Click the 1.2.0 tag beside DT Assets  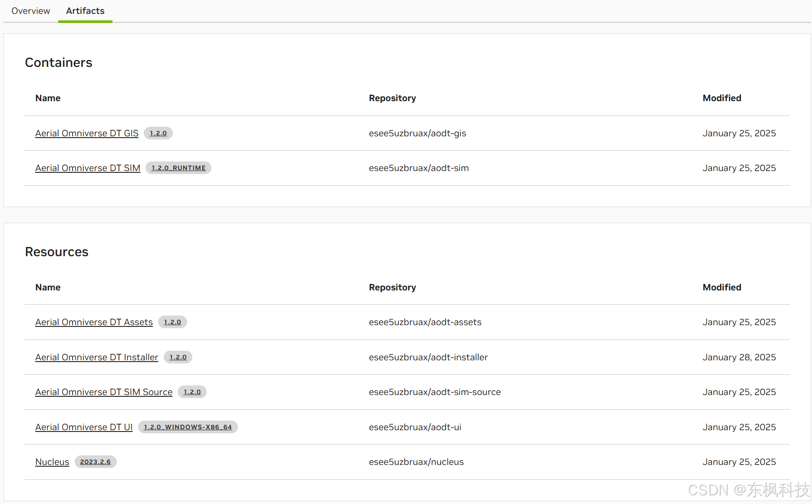click(x=172, y=322)
